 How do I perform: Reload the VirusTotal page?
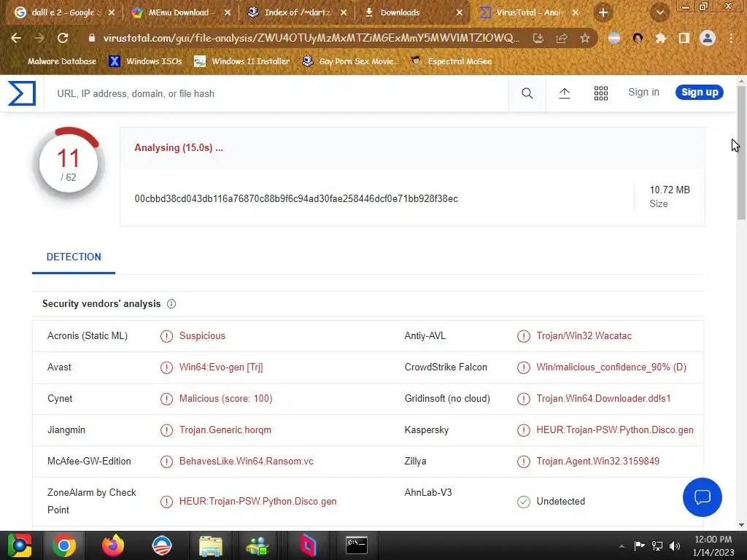click(x=63, y=38)
